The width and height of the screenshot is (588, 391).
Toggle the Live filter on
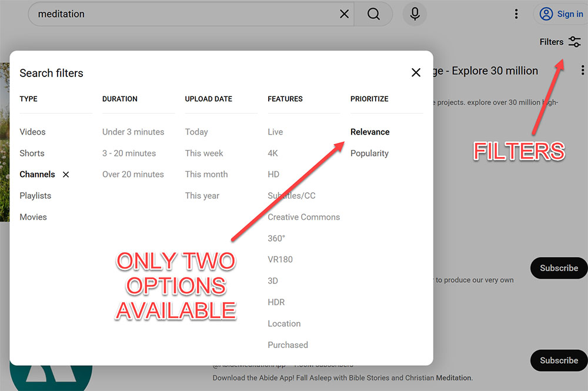(275, 132)
